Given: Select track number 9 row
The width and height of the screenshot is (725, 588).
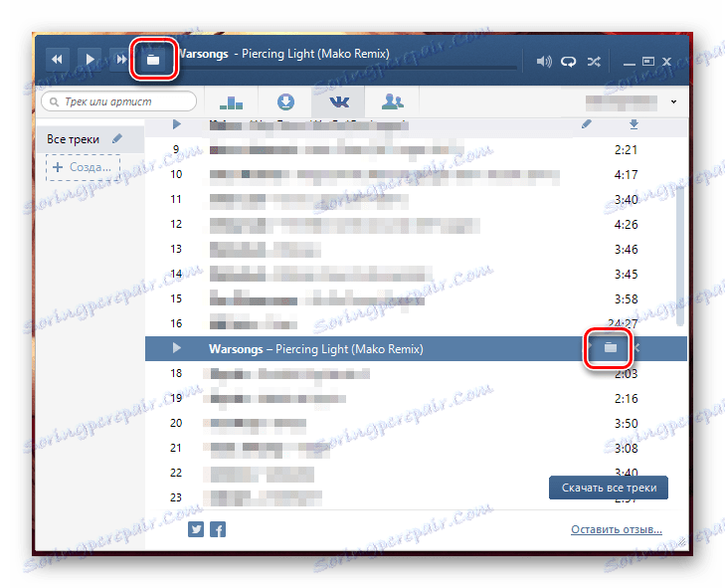Looking at the screenshot, I should (416, 150).
